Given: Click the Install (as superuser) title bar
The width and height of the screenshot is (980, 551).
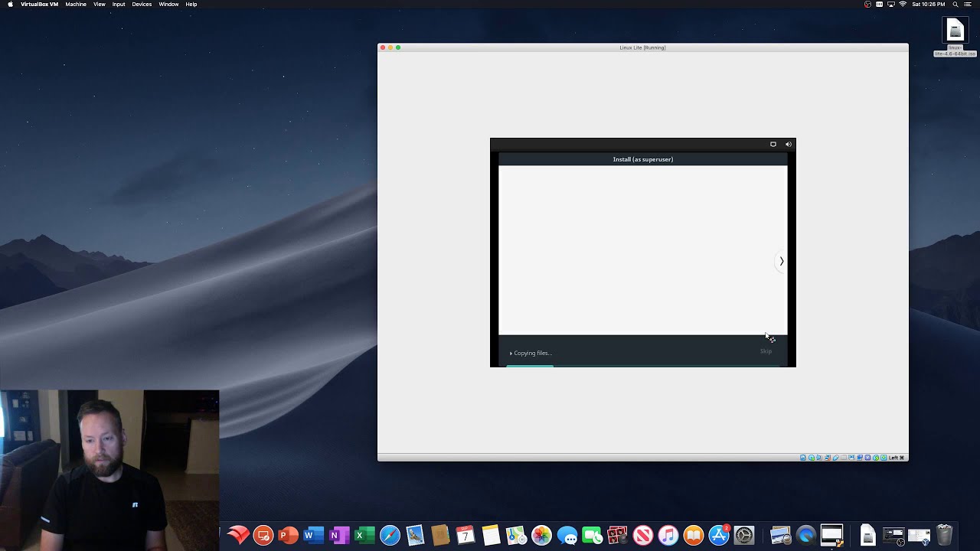Looking at the screenshot, I should point(643,159).
